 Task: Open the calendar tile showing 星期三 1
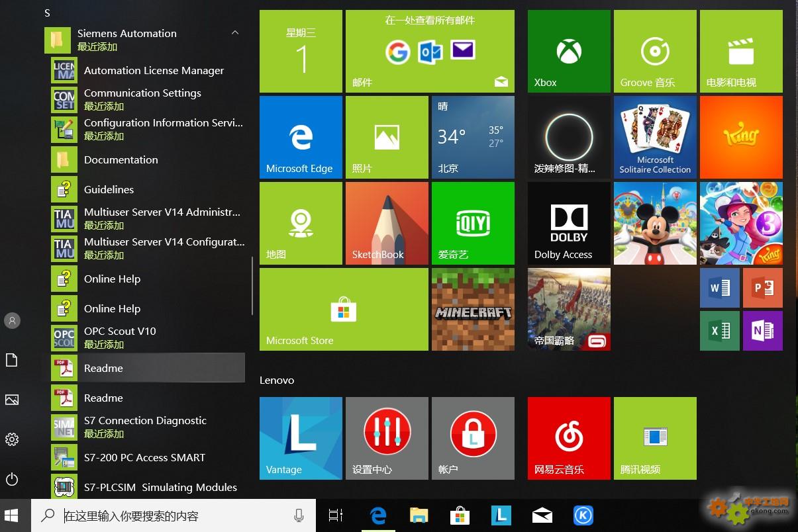tap(301, 51)
